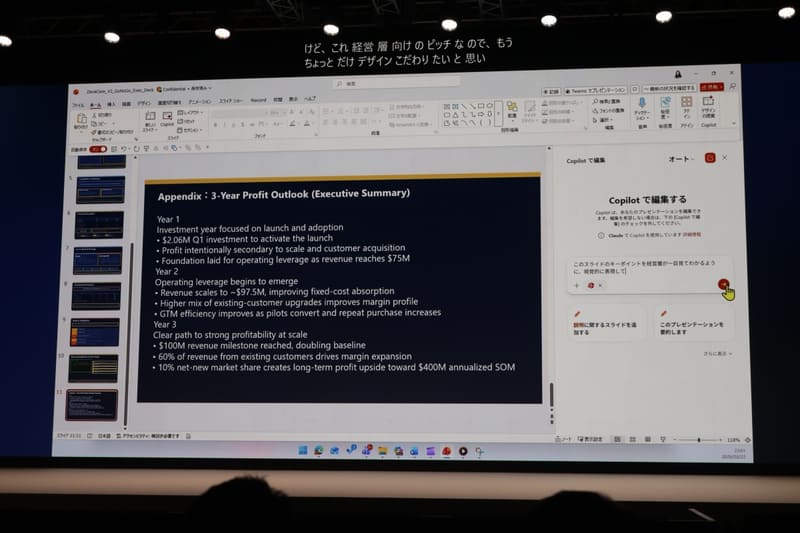Click the Record button in title area

pos(551,92)
